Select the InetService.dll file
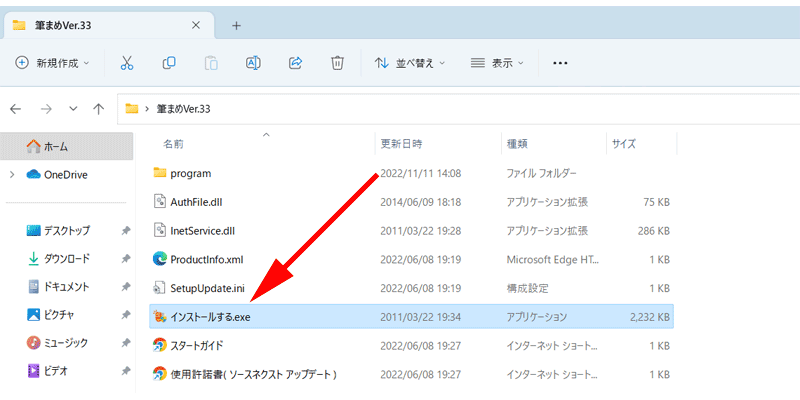Image resolution: width=800 pixels, height=400 pixels. (x=411, y=231)
